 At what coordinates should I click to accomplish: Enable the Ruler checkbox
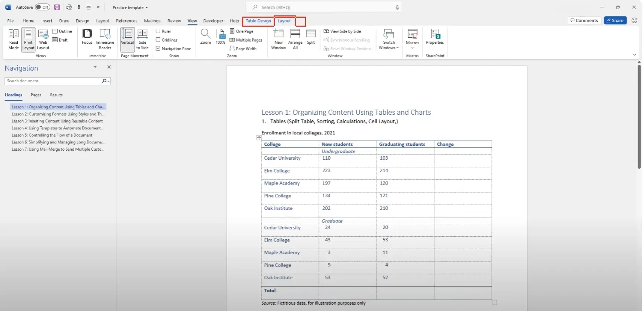click(158, 31)
